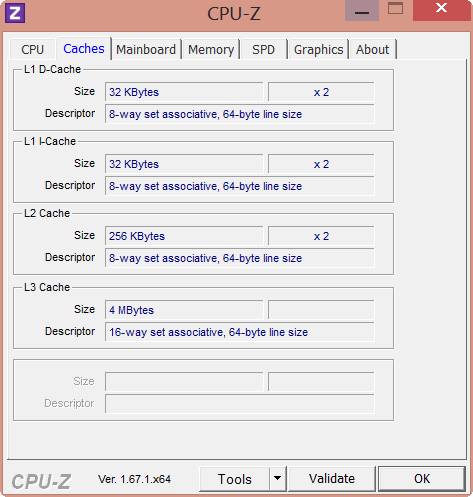Image resolution: width=473 pixels, height=497 pixels.
Task: Click the Tools button
Action: coord(234,479)
